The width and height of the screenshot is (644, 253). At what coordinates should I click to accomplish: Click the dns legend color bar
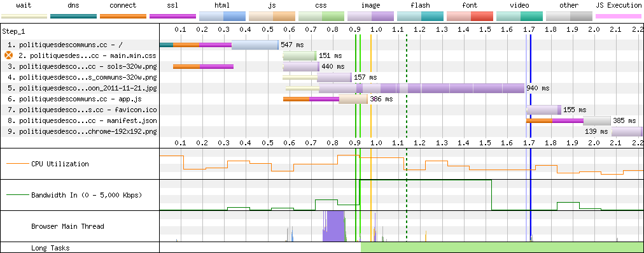tap(74, 17)
